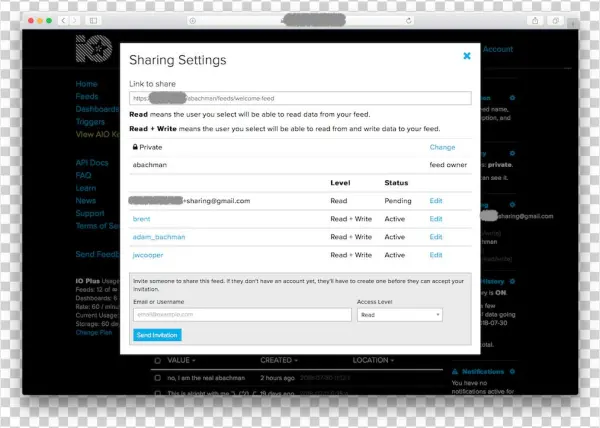Open the FAQ link
Screen dimensions: 600x428
point(83,175)
